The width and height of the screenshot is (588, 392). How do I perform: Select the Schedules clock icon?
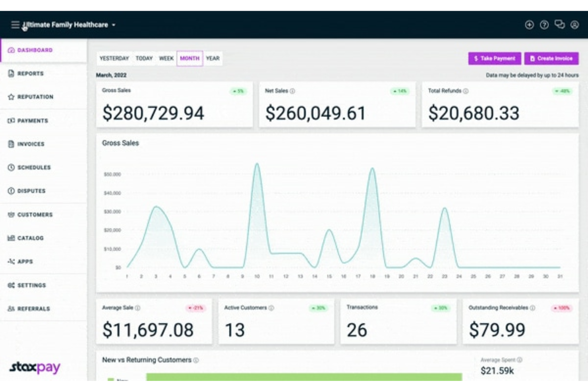pyautogui.click(x=11, y=167)
